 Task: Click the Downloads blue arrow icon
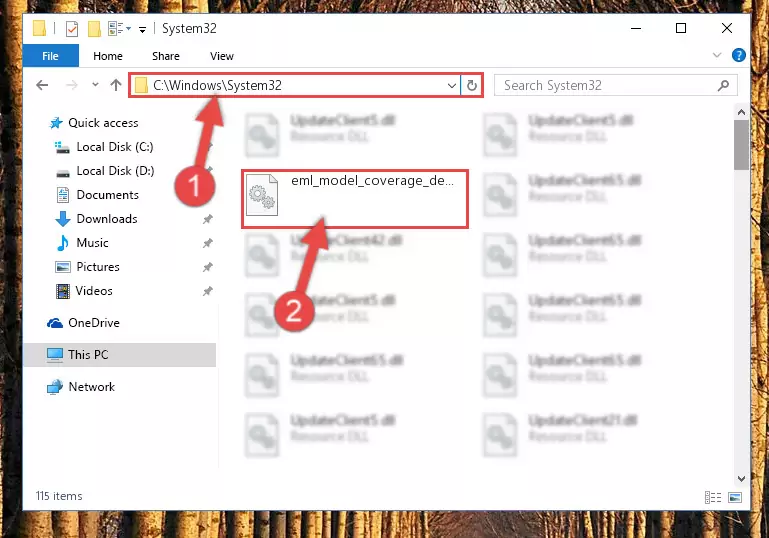(63, 219)
